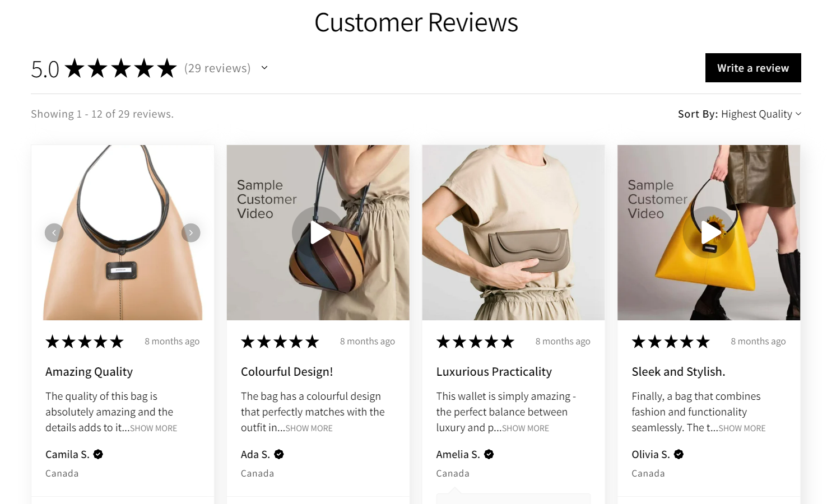Click the verified badge beside Olivia S.
Screen dimensions: 827x504
(x=678, y=454)
